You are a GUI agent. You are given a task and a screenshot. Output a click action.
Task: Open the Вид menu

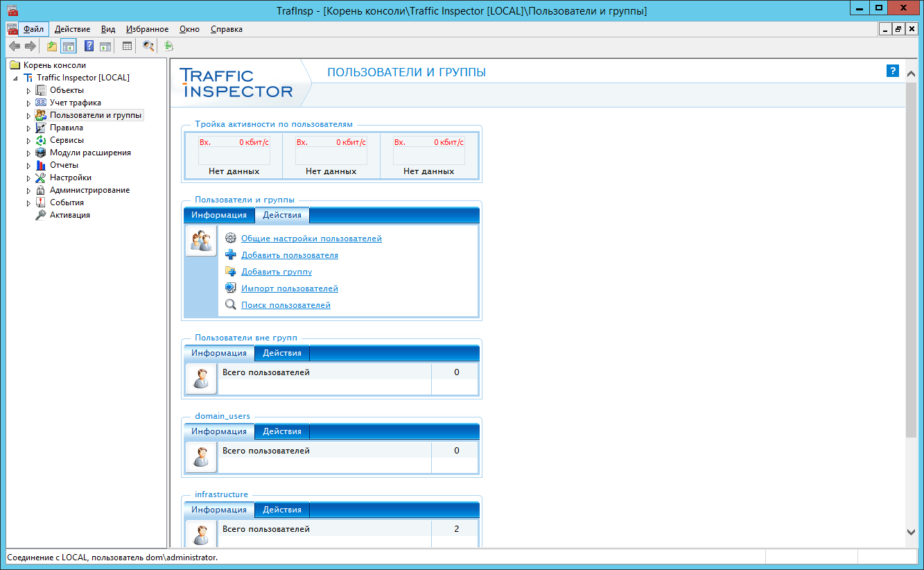(108, 29)
